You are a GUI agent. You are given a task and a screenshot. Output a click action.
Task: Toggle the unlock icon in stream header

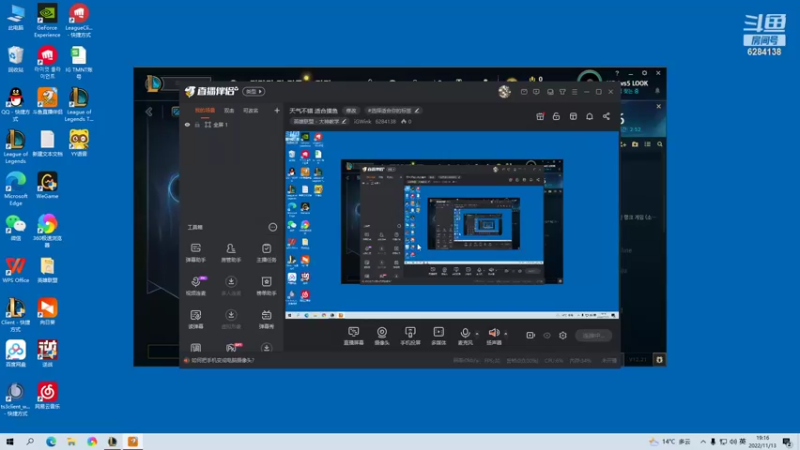pyautogui.click(x=556, y=116)
